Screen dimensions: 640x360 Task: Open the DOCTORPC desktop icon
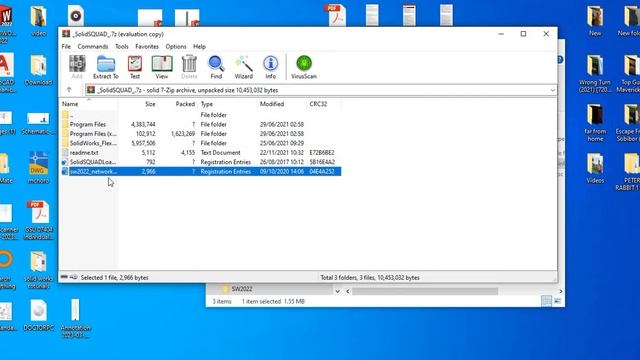click(x=38, y=315)
